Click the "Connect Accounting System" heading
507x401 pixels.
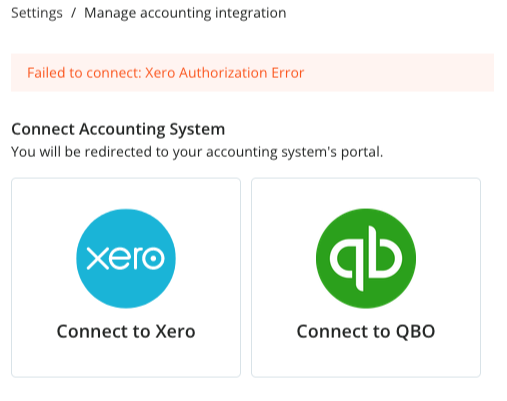(x=118, y=129)
